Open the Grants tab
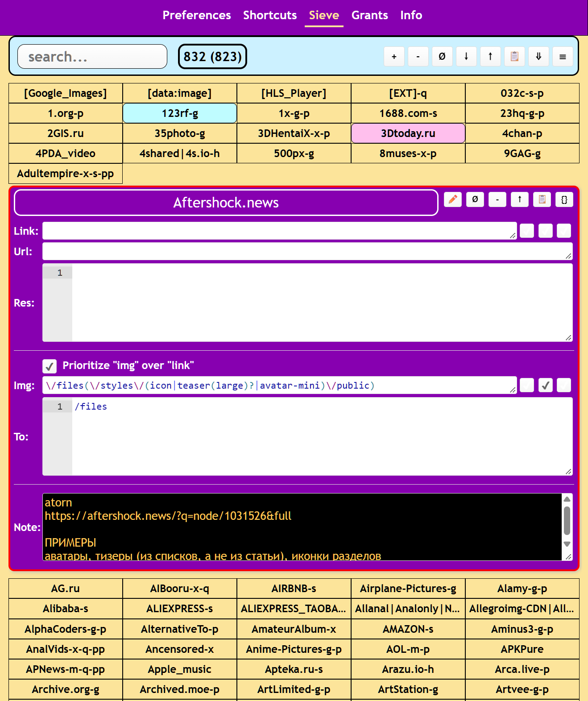588x701 pixels. (x=370, y=15)
